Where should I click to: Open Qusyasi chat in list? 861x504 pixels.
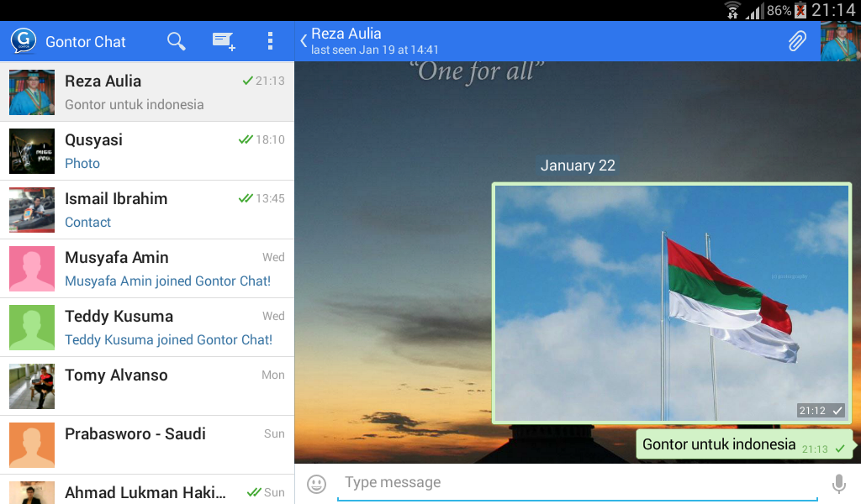coord(147,151)
